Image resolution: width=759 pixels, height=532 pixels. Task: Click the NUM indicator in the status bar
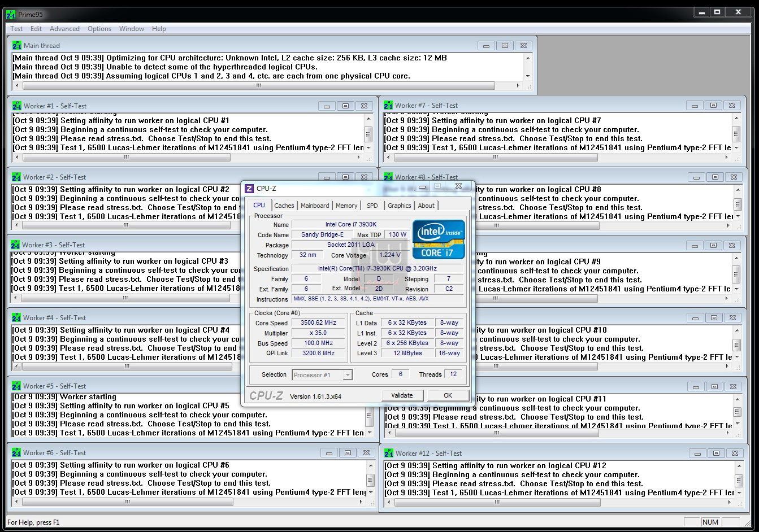tap(710, 522)
